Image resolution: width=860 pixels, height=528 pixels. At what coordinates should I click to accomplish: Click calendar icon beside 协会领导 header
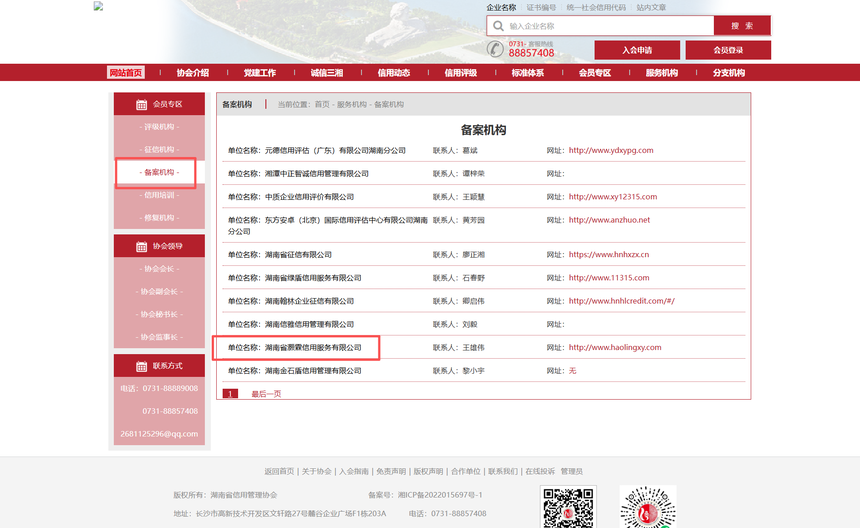pos(141,246)
